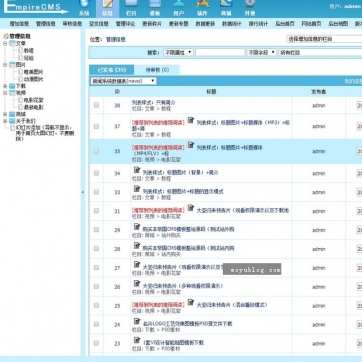Collapse the 图片 tree node
Screen dimensions: 362x362
5,65
